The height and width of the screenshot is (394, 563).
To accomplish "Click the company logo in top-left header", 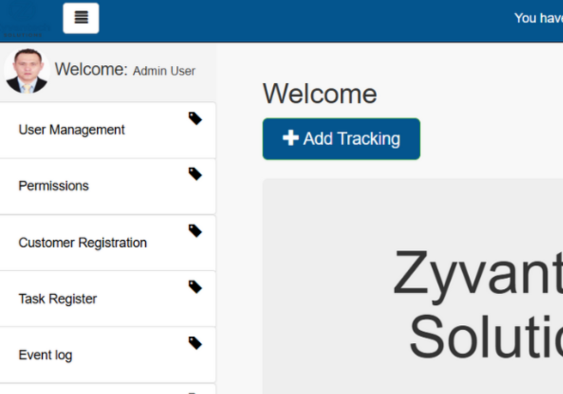I will click(x=25, y=20).
